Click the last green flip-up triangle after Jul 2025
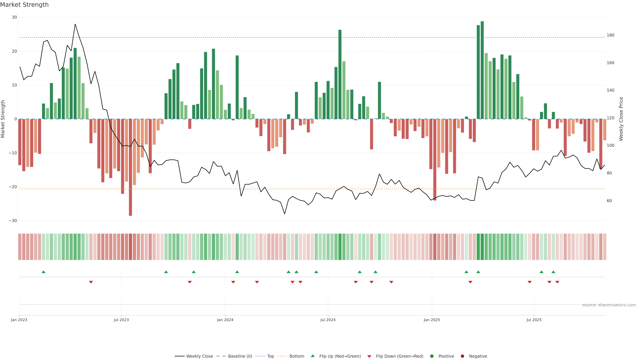The width and height of the screenshot is (644, 362). click(x=553, y=272)
